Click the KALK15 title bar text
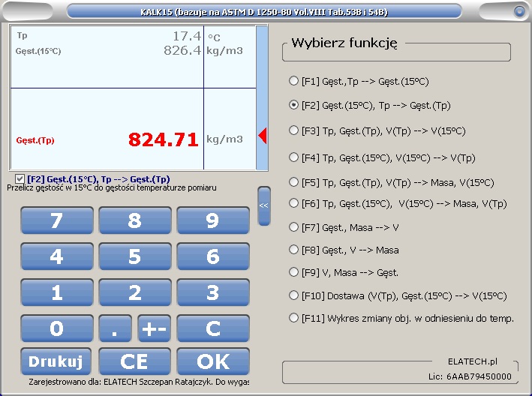Screen dimensions: 532x396 264,12
